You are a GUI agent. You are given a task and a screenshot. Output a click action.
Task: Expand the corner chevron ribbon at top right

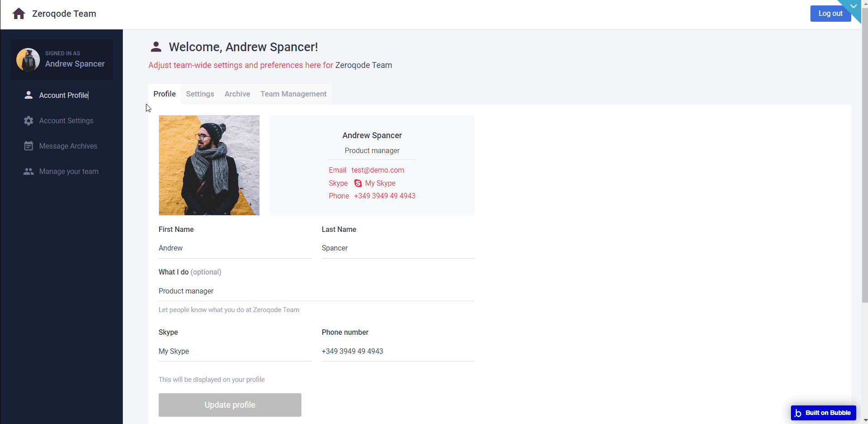(853, 6)
